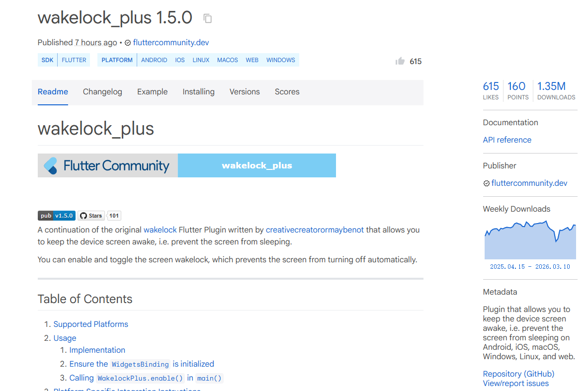Click the Weekly Downloads sparkline chart
The image size is (588, 391).
coord(530,240)
